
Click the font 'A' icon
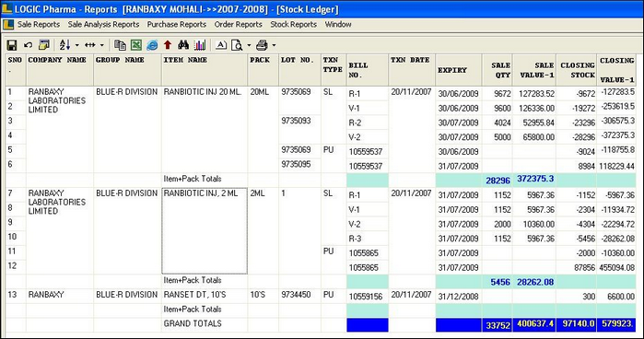click(221, 45)
